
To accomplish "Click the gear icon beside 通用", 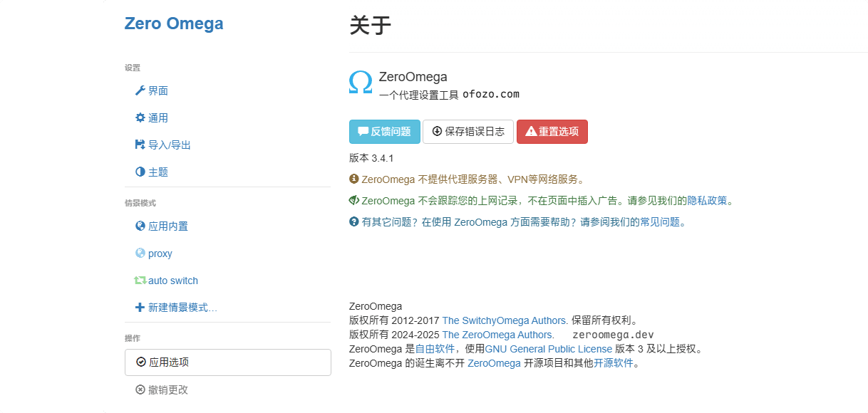I will coord(140,117).
